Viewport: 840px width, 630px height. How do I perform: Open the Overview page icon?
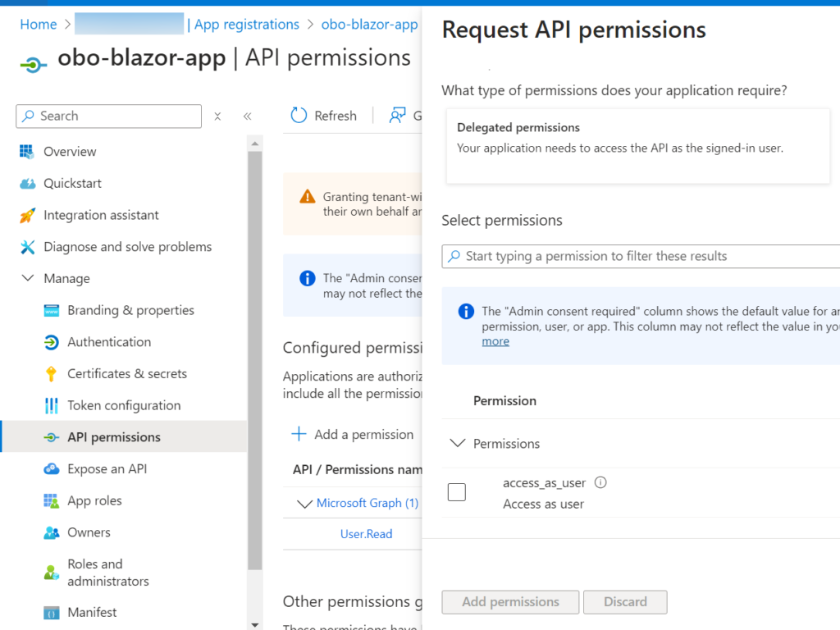click(x=27, y=152)
